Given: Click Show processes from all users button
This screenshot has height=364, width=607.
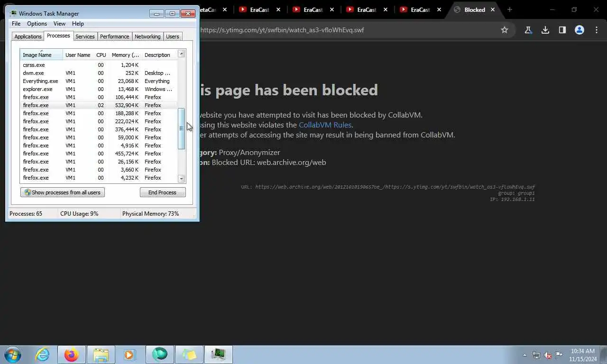Looking at the screenshot, I should click(63, 192).
